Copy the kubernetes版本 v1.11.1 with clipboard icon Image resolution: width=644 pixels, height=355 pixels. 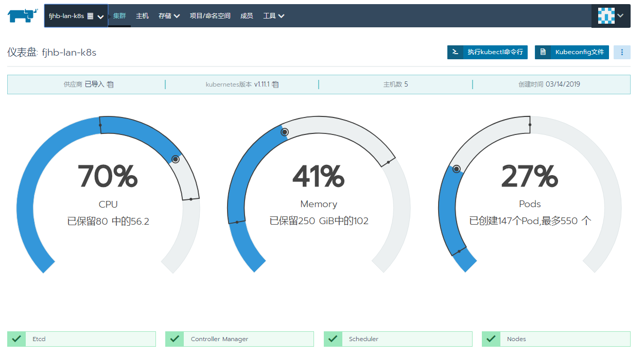click(x=275, y=84)
